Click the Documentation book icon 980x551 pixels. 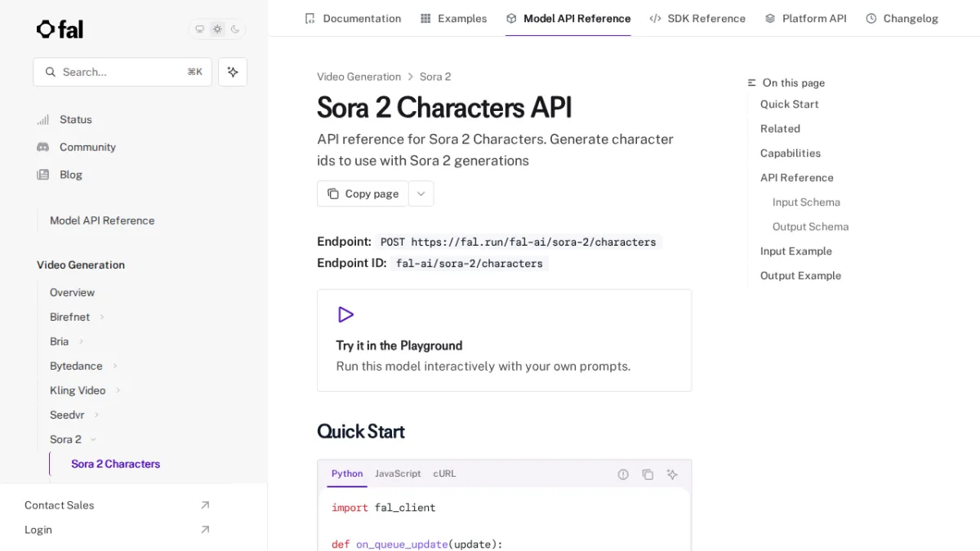tap(310, 18)
